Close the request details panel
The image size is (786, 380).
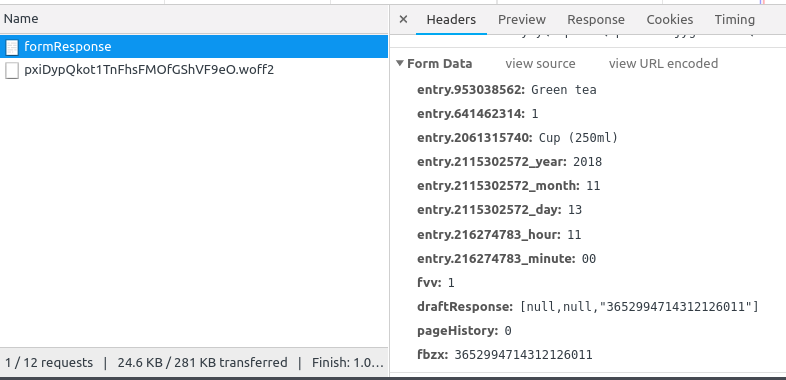403,20
